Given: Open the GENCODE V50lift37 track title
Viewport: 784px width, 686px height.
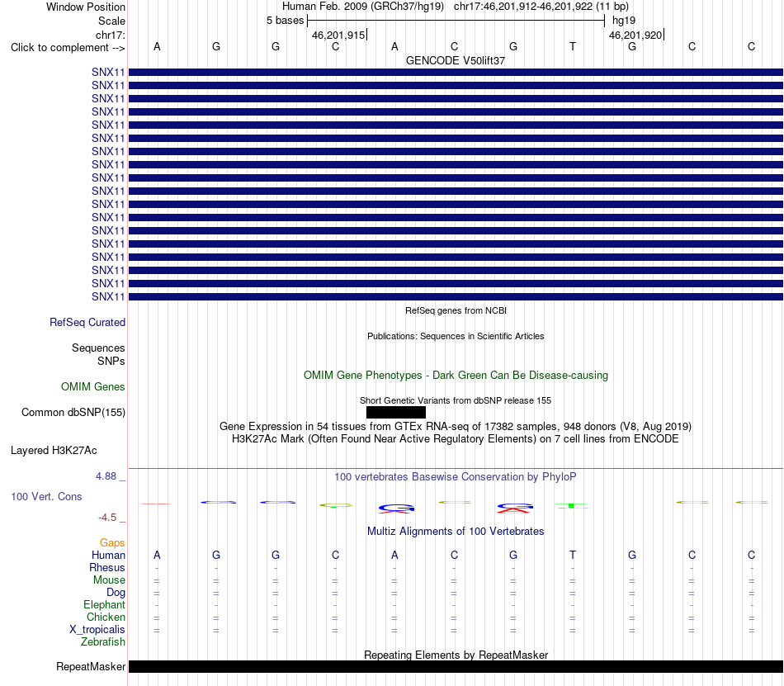Looking at the screenshot, I should pyautogui.click(x=456, y=60).
